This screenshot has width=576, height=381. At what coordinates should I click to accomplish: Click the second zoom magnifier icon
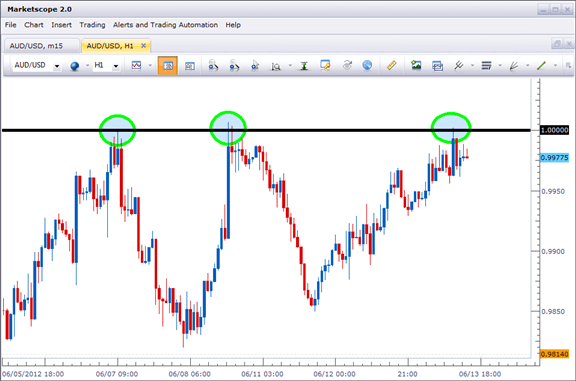[x=234, y=66]
